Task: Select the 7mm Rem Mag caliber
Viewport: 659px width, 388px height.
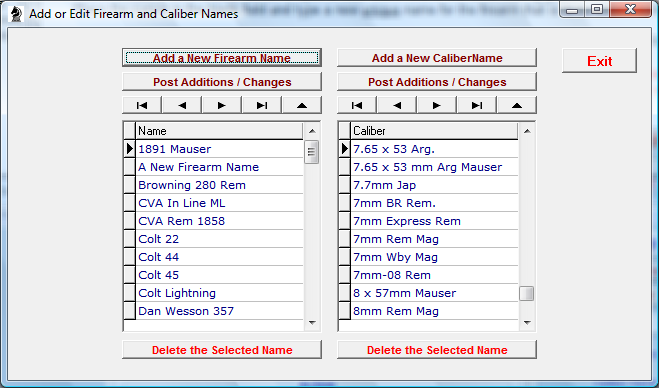Action: [x=434, y=239]
